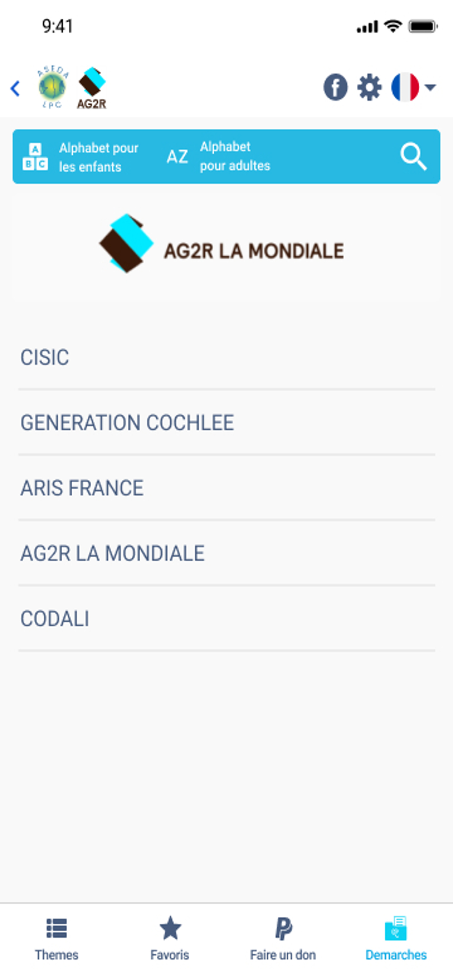Switch to the Themes tab
Viewport: 453px width, 980px height.
click(56, 938)
